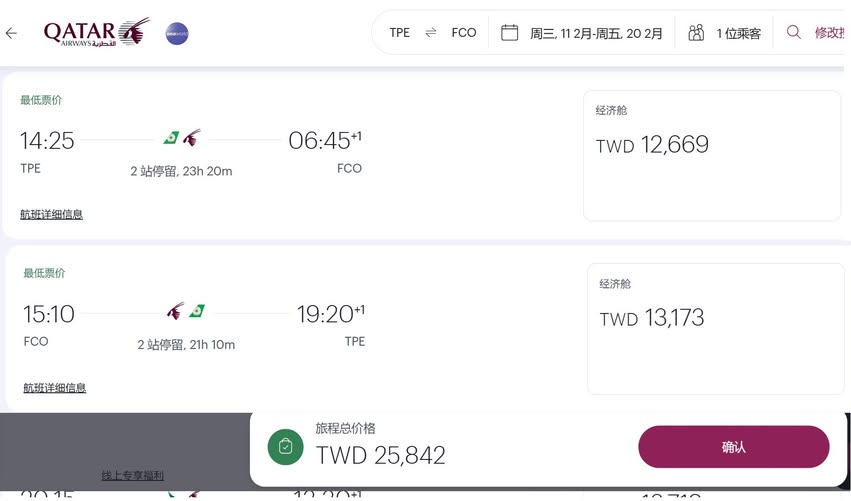
Task: Open the Qatar Airways logo homepage
Action: (x=96, y=33)
